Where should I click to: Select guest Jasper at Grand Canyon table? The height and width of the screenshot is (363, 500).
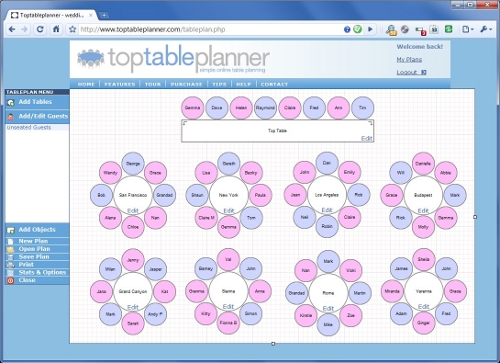155,269
